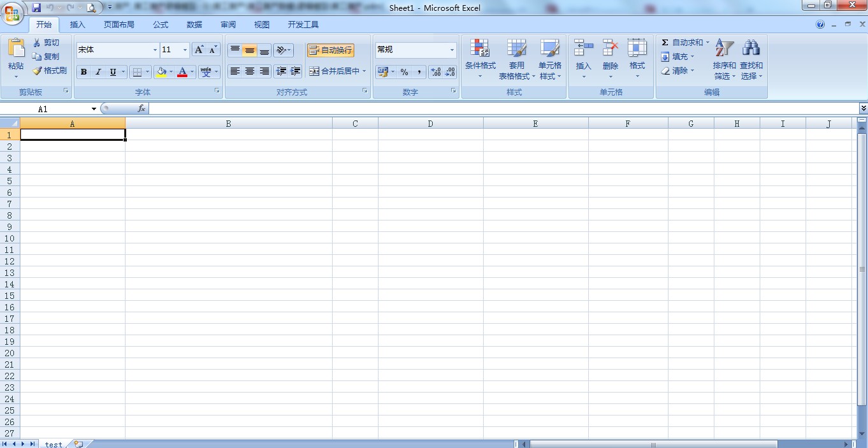
Task: Increase decimal places
Action: 436,72
